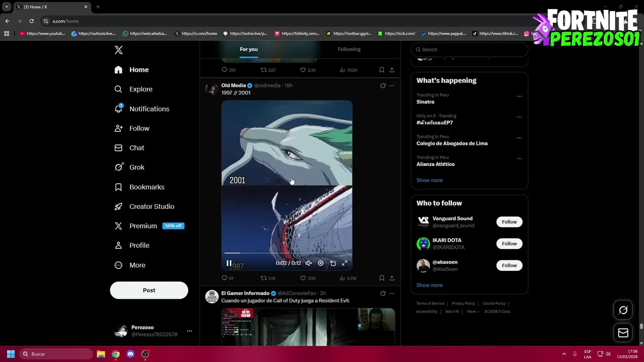The image size is (644, 362).
Task: Open Discord from the taskbar
Action: [131, 354]
